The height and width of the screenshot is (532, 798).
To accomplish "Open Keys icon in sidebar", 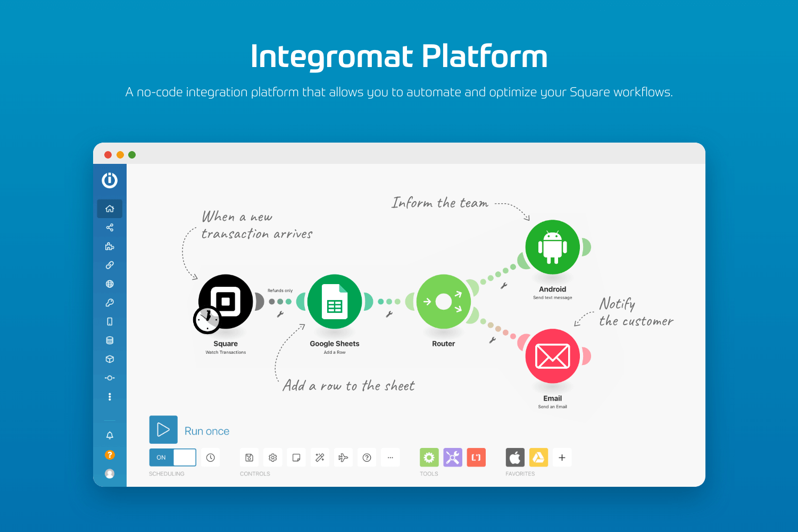I will pos(110,303).
